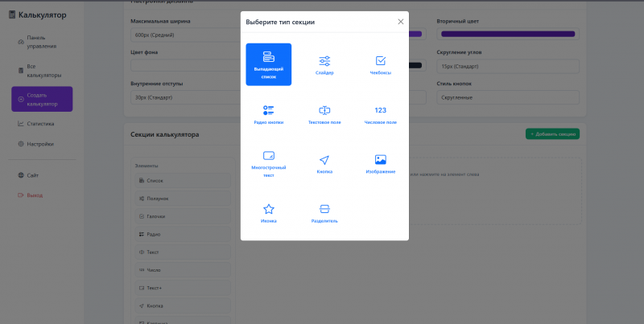Expand the Скругление углов dropdown
644x324 pixels.
click(508, 66)
